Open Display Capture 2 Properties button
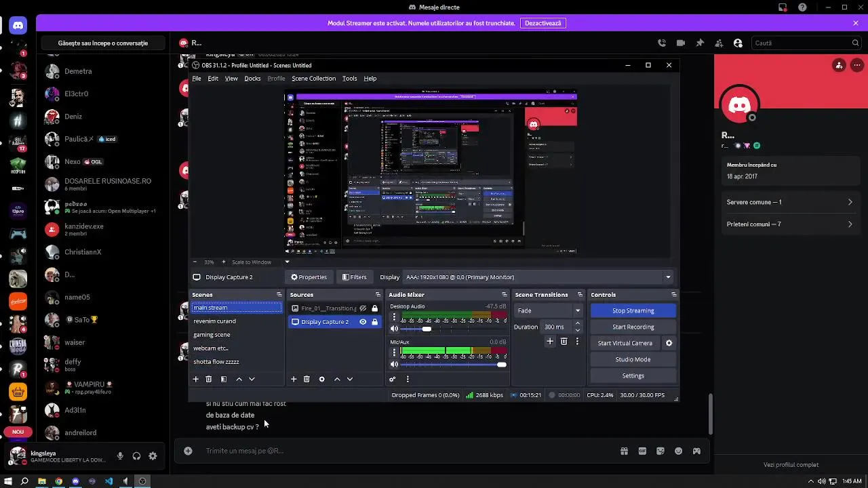Image resolution: width=868 pixels, height=488 pixels. point(309,277)
